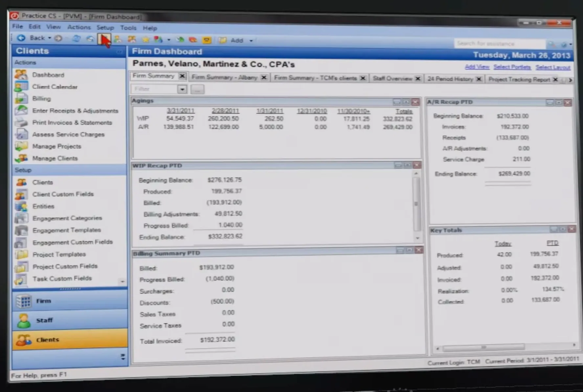The image size is (583, 392).
Task: Expand the Back history dropdown arrow
Action: pos(50,38)
